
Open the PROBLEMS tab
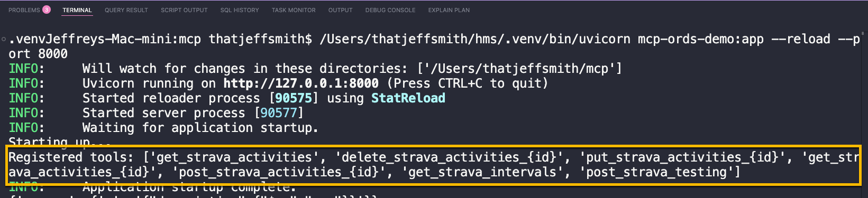(24, 10)
